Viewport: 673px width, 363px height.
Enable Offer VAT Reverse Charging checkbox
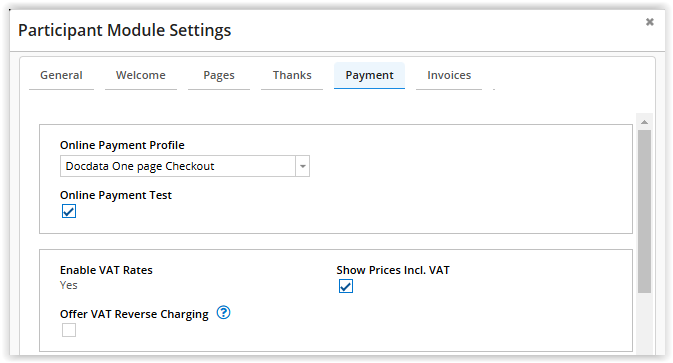click(69, 330)
